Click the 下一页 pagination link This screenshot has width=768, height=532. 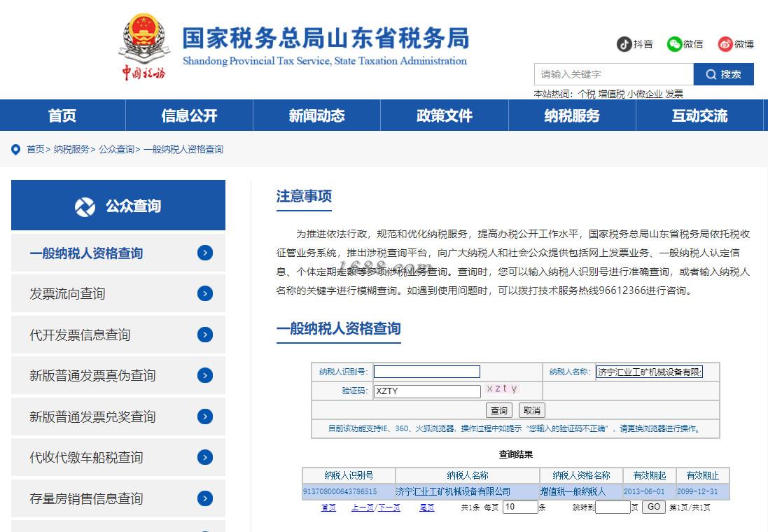389,507
